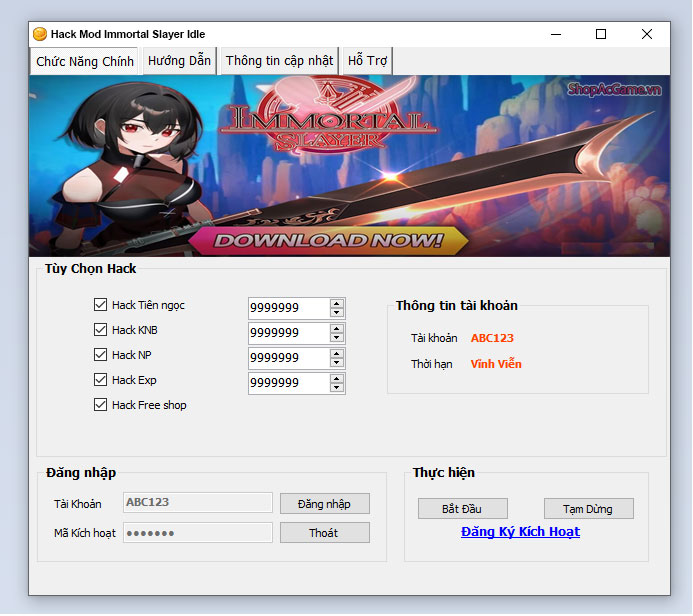693x616 pixels.
Task: Select the Hỗ Trợ tab
Action: (x=367, y=61)
